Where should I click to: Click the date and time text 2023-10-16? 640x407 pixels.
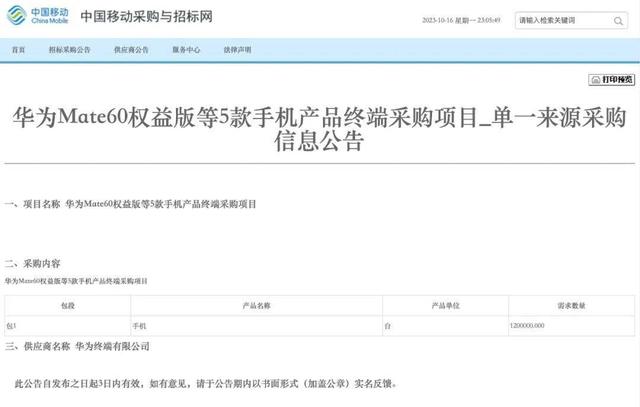pos(461,20)
